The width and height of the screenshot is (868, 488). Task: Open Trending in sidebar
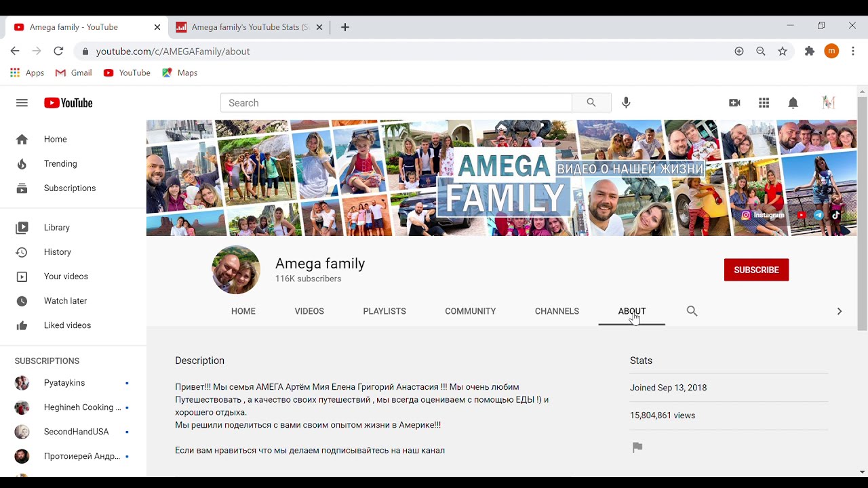73,164
